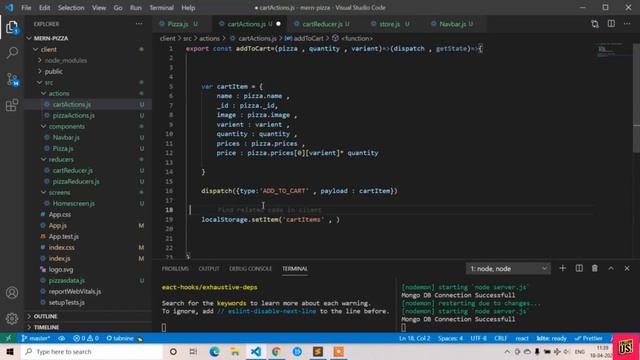Open the Explorer view in activity bar
The height and width of the screenshot is (360, 640).
(12, 27)
